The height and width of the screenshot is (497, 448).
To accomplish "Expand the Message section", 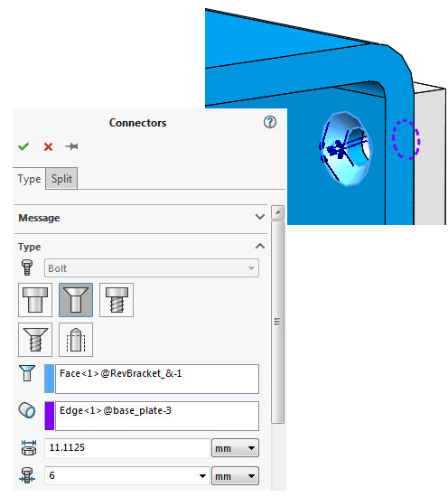I will (x=260, y=217).
